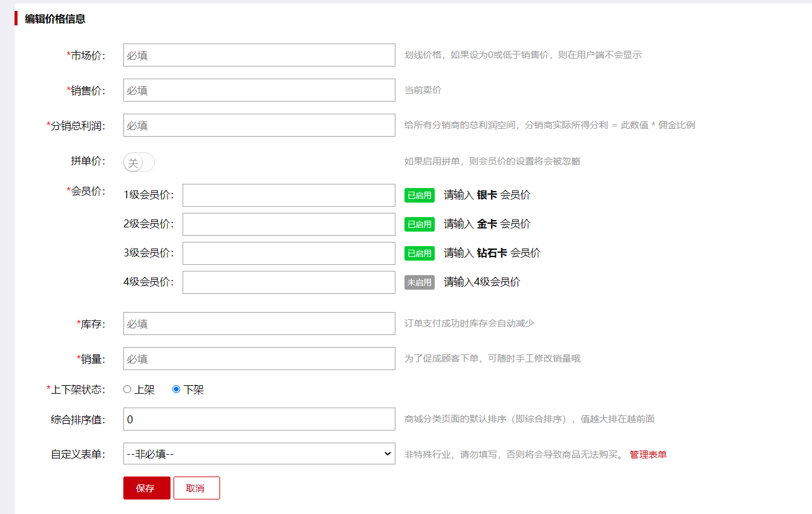The image size is (812, 514).
Task: Click the gray 未启用 badge
Action: [x=419, y=282]
